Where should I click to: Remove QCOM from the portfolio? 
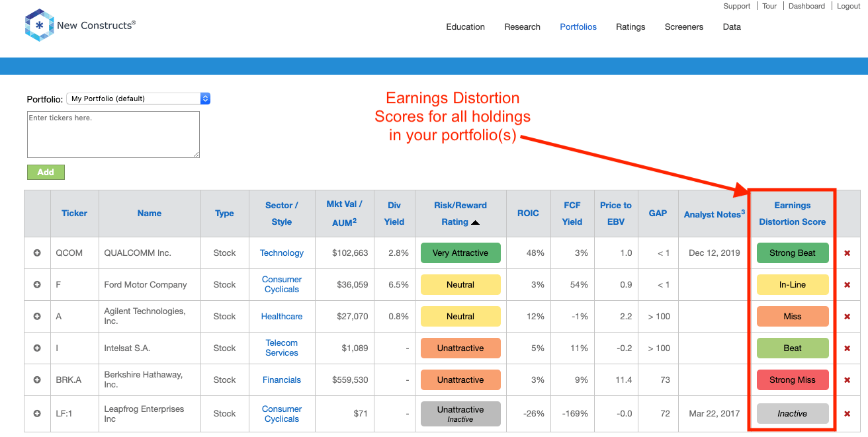pyautogui.click(x=847, y=253)
